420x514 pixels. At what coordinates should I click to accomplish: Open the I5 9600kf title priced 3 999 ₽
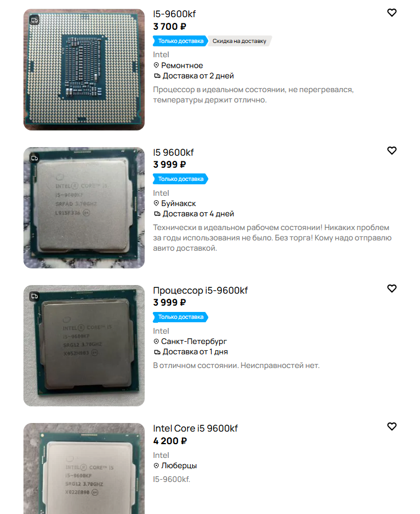point(173,152)
